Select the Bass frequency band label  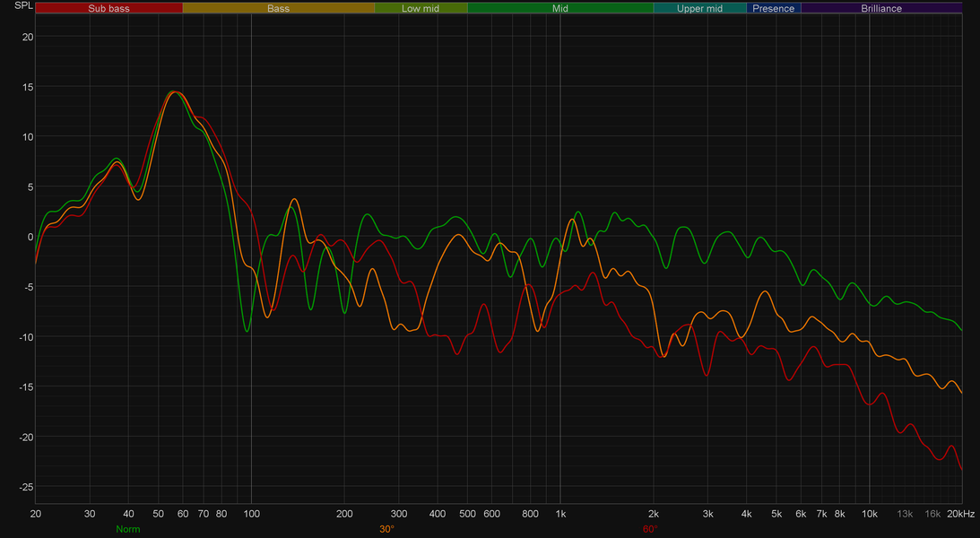coord(278,8)
